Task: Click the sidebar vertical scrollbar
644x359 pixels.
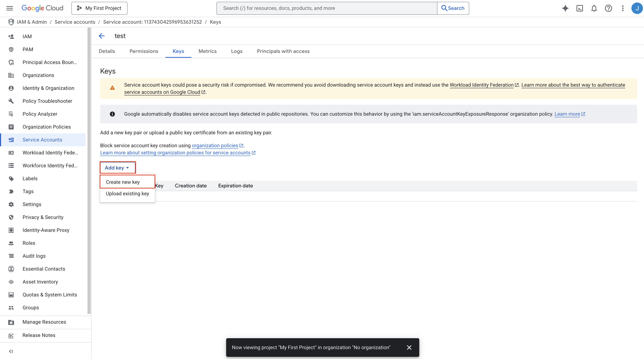Action: [89, 171]
